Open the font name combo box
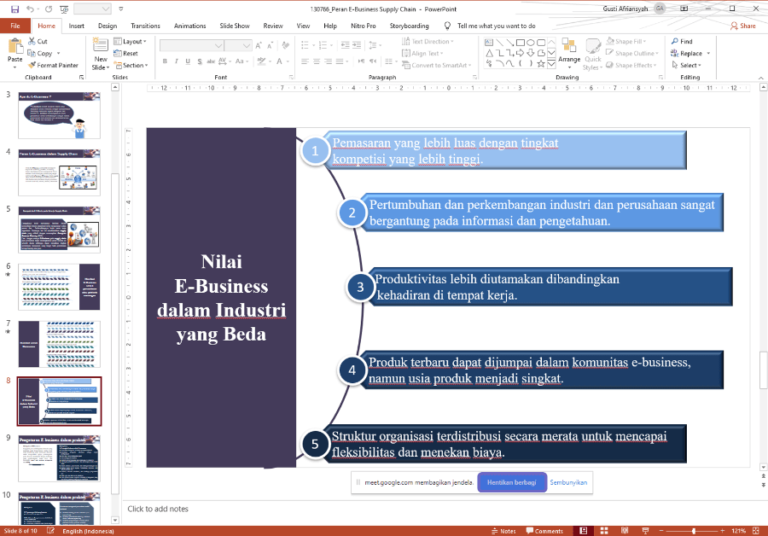 [x=192, y=46]
